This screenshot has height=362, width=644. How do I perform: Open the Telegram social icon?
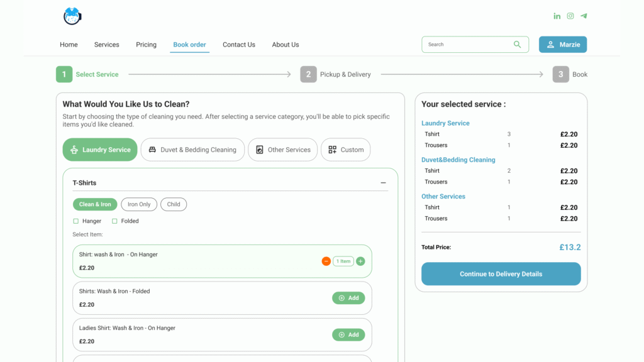coord(584,16)
